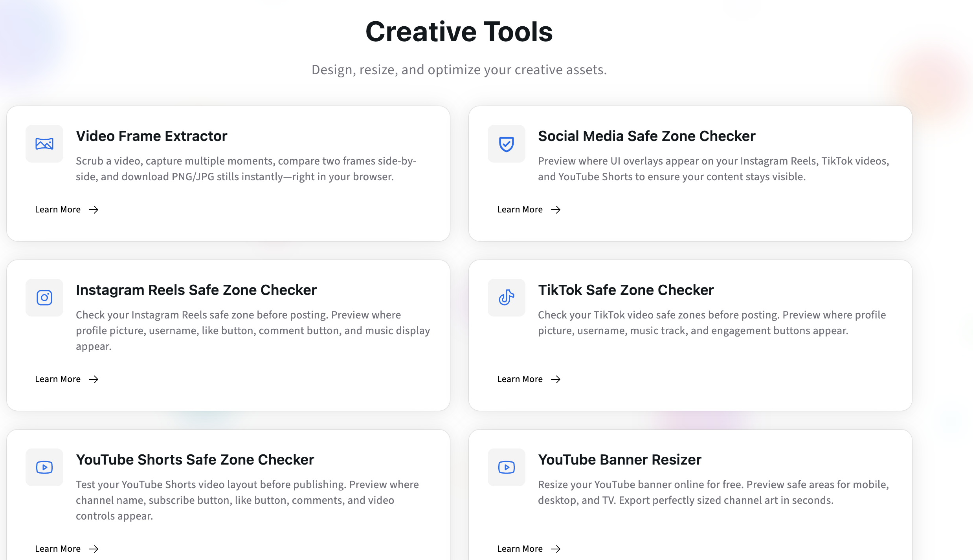Open Learn More for YouTube Shorts Safe Zone Checker
Viewport: 973px width, 560px height.
point(57,549)
